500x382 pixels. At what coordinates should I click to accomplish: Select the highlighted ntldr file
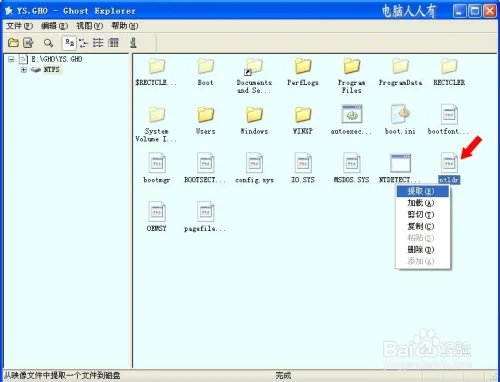pyautogui.click(x=449, y=163)
